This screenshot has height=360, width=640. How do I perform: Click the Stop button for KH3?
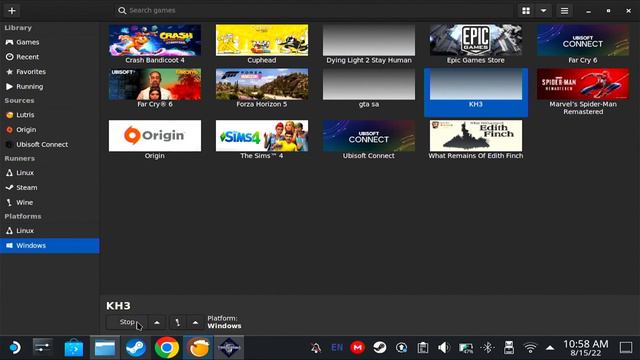[127, 322]
